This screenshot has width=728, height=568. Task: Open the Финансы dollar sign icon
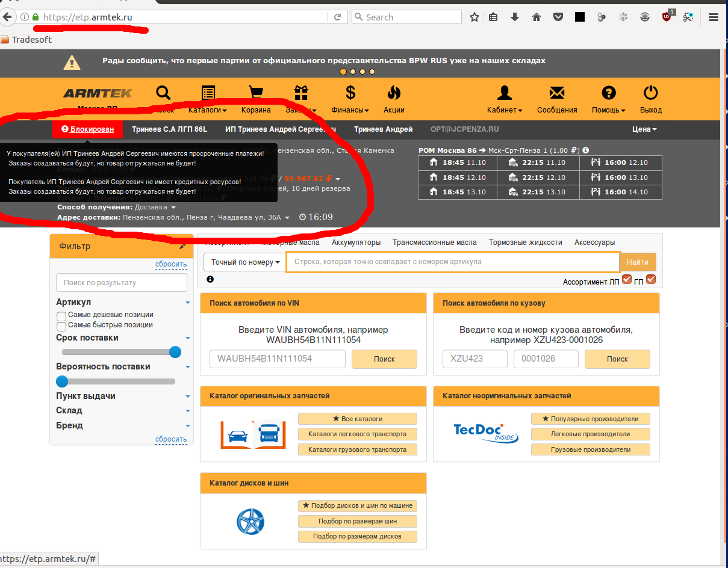350,93
